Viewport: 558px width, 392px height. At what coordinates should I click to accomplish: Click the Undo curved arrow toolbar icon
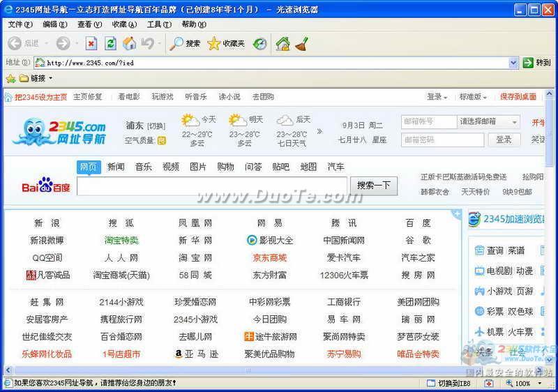tap(147, 43)
